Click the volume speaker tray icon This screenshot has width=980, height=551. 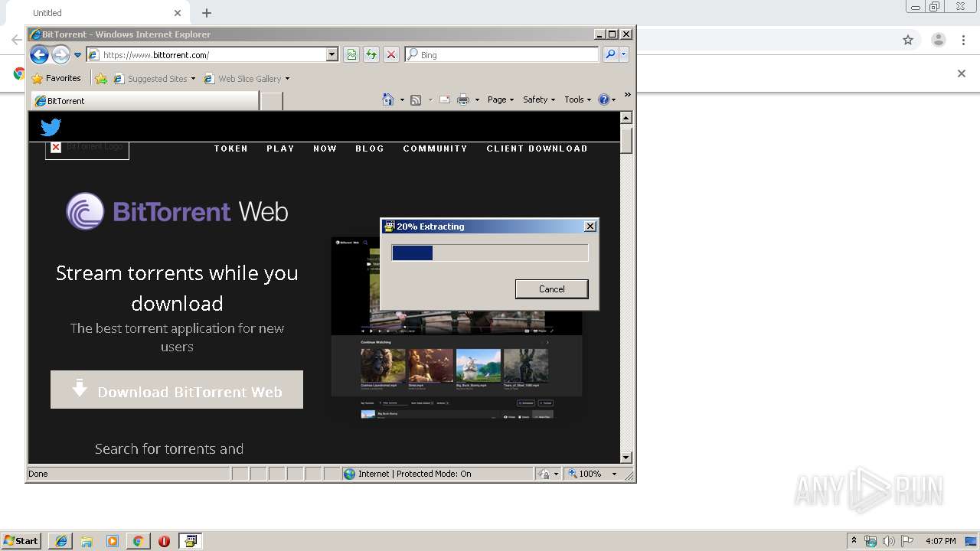click(888, 541)
